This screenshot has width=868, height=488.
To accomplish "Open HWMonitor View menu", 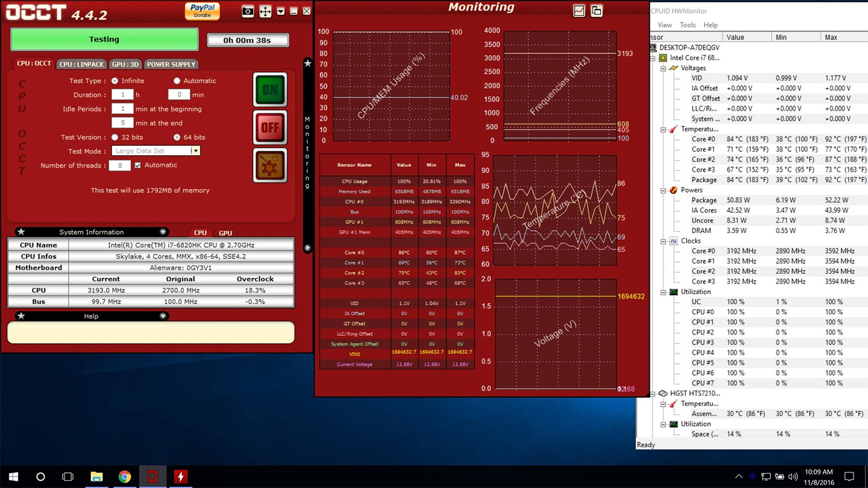I will pyautogui.click(x=665, y=25).
